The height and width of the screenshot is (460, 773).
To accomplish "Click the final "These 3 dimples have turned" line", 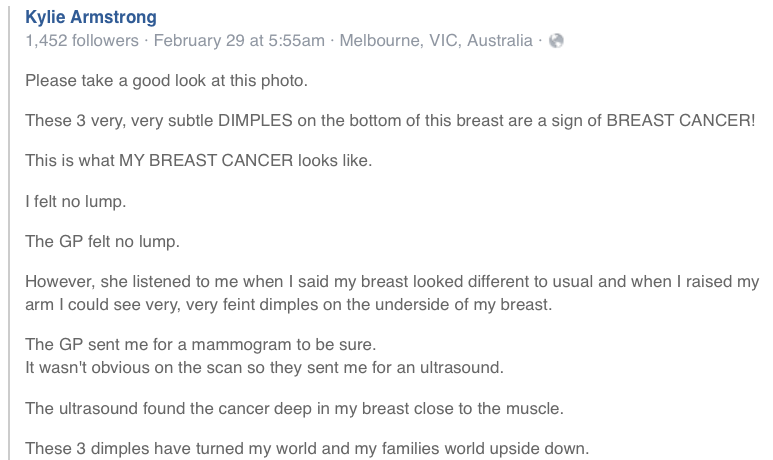I will pos(307,447).
